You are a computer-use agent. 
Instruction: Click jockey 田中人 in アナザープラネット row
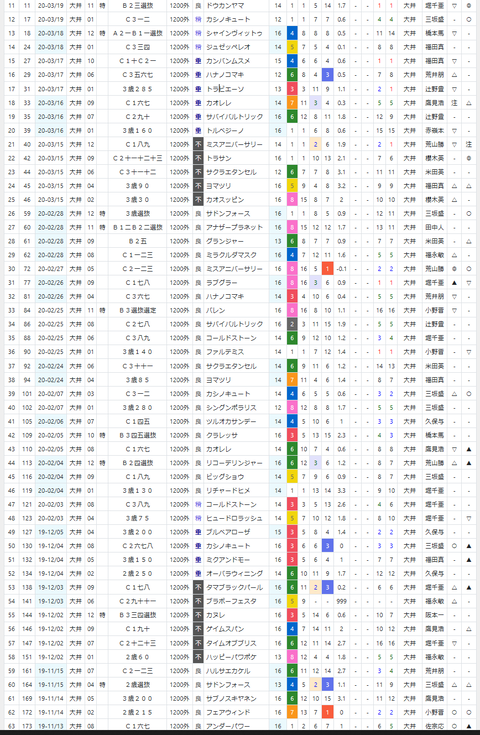435,227
